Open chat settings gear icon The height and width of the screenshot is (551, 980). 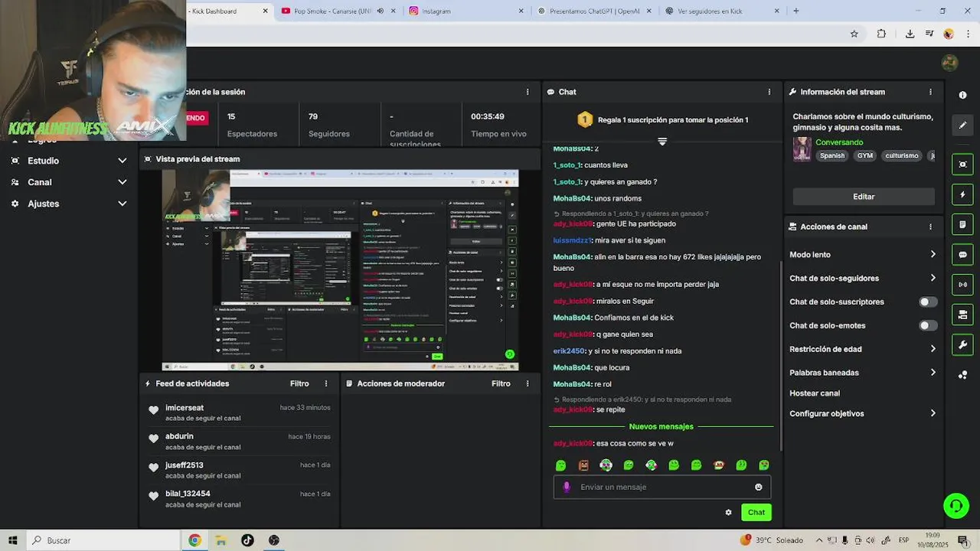coord(728,512)
